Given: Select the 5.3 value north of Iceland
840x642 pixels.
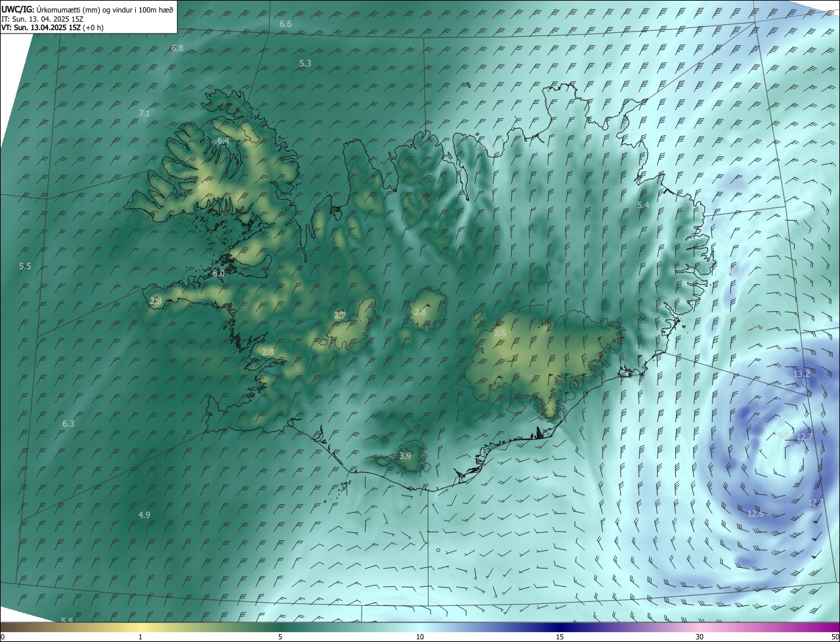Looking at the screenshot, I should click(x=305, y=64).
